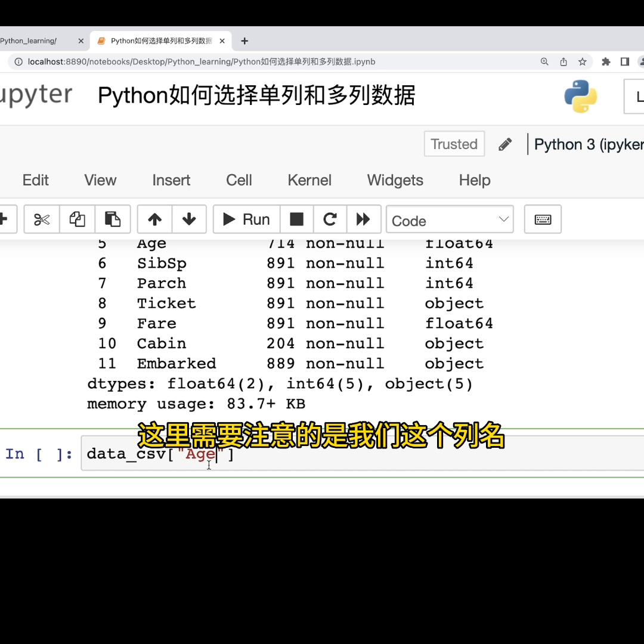Open browser extensions puzzle icon

click(606, 61)
